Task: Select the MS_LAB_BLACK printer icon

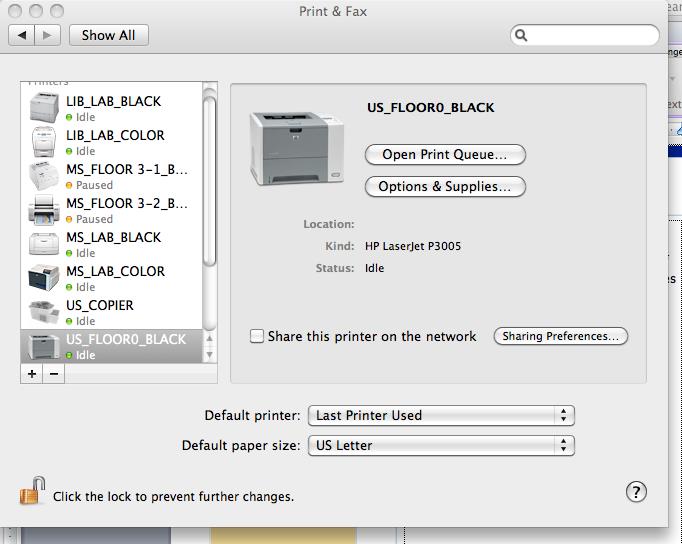Action: 43,244
